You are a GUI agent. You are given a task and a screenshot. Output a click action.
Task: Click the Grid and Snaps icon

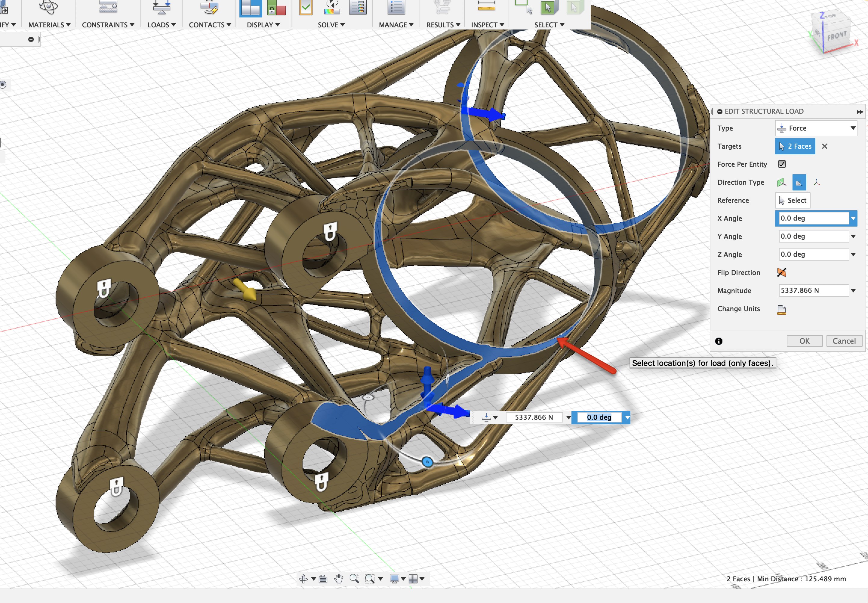414,578
